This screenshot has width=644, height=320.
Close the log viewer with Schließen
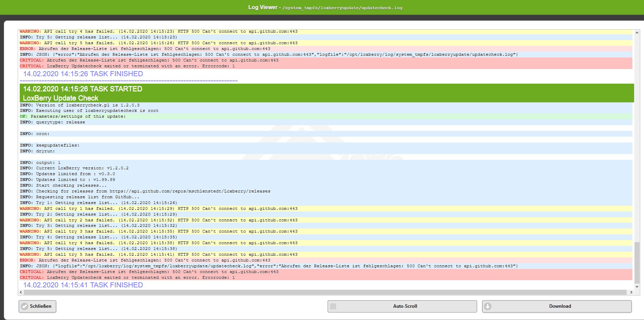(x=37, y=306)
